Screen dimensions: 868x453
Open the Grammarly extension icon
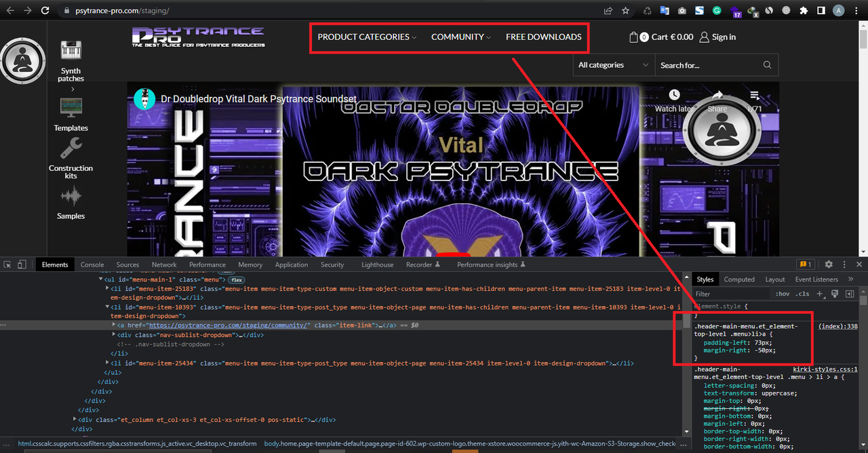[x=717, y=10]
